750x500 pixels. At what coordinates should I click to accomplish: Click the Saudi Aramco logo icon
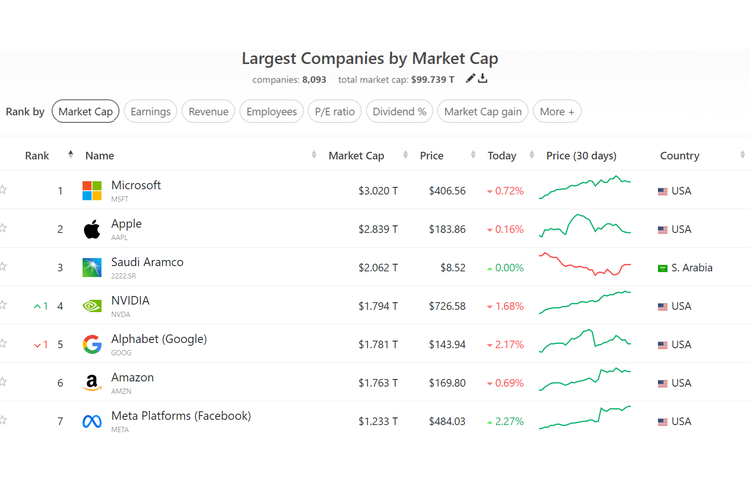pyautogui.click(x=92, y=268)
